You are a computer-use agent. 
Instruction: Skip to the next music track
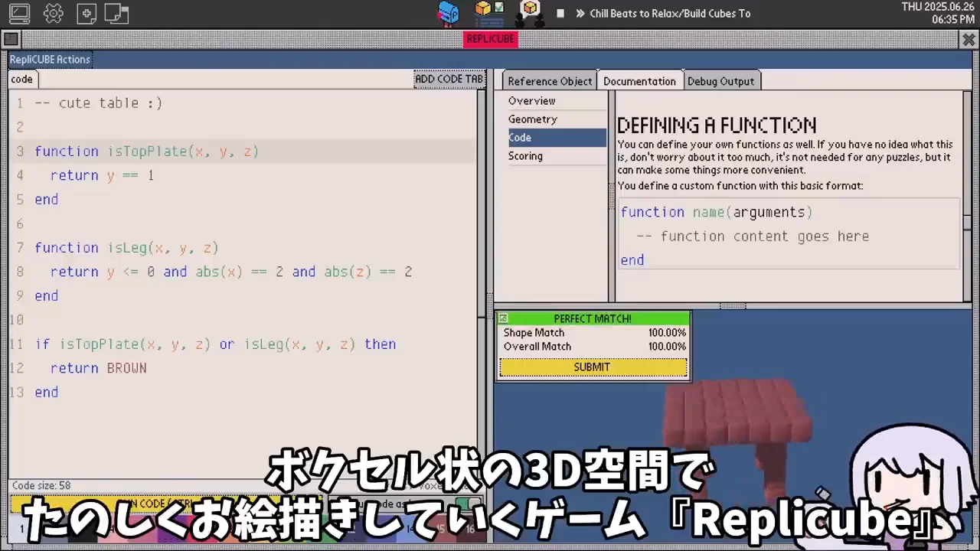tap(580, 14)
